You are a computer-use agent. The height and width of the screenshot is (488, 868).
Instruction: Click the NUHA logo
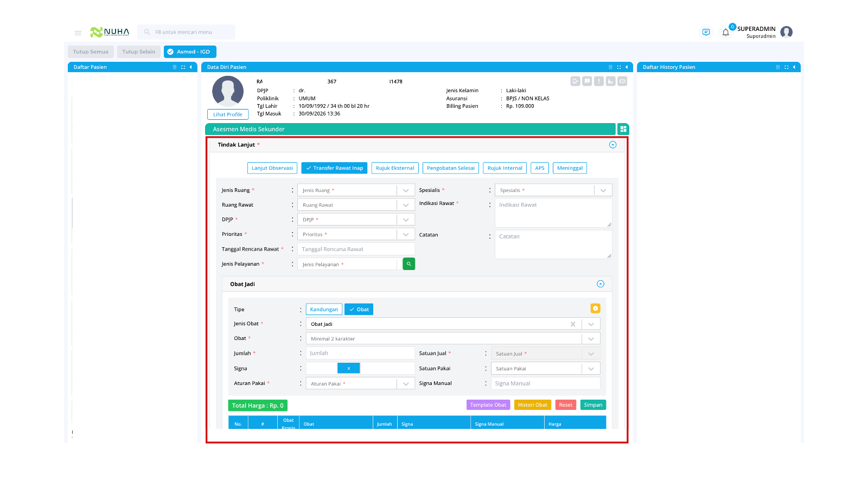[x=110, y=32]
